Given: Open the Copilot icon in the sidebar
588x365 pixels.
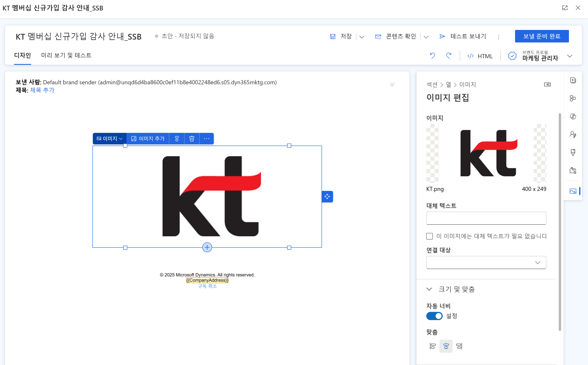Looking at the screenshot, I should pos(573,116).
